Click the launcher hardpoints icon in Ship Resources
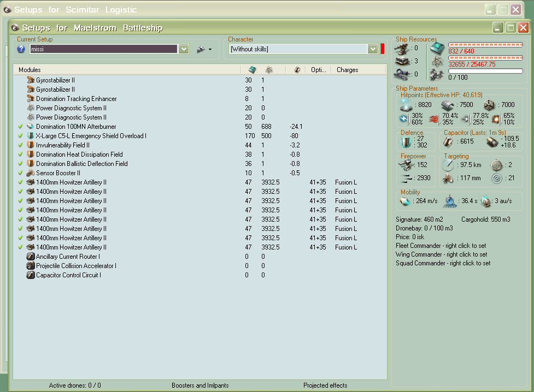 (x=402, y=62)
